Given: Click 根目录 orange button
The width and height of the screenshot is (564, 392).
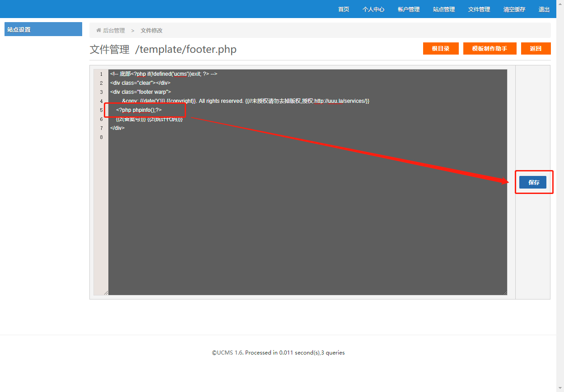Looking at the screenshot, I should point(441,48).
